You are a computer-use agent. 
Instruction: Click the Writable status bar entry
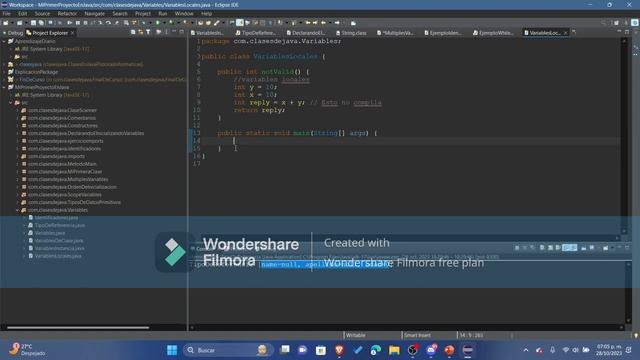tap(356, 335)
